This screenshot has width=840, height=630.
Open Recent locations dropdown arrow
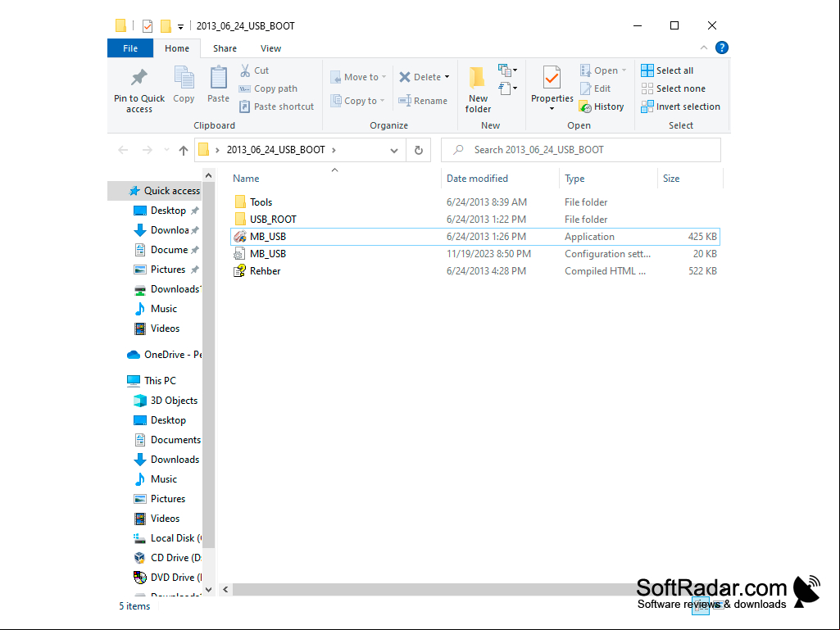point(166,150)
